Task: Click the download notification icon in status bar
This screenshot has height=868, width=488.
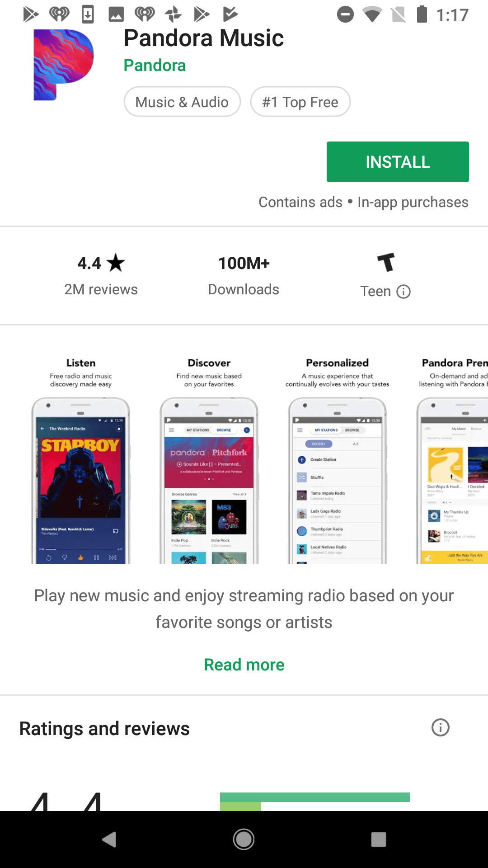Action: (x=87, y=14)
